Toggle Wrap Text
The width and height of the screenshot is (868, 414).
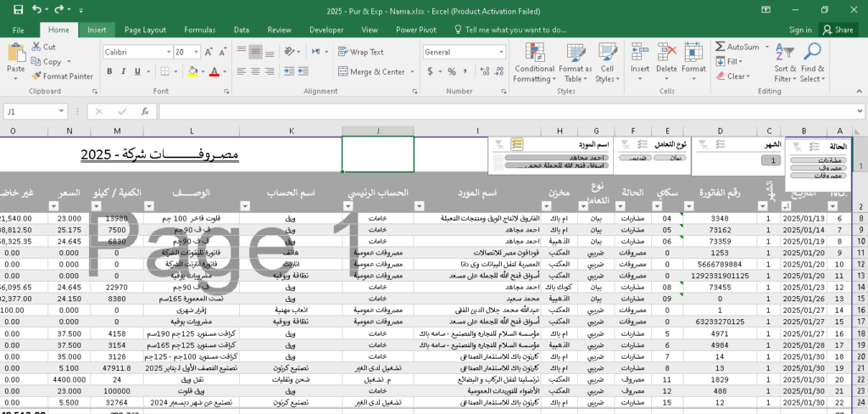(361, 52)
